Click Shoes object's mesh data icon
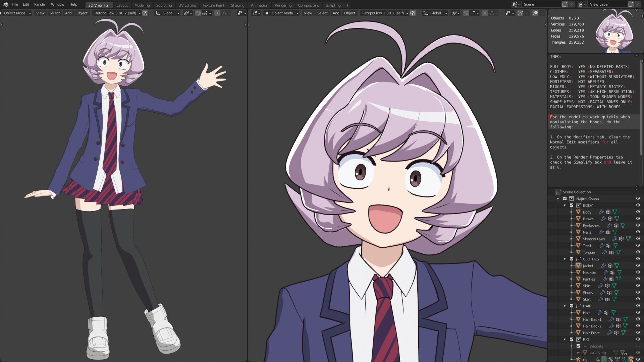The height and width of the screenshot is (362, 644). (x=616, y=292)
